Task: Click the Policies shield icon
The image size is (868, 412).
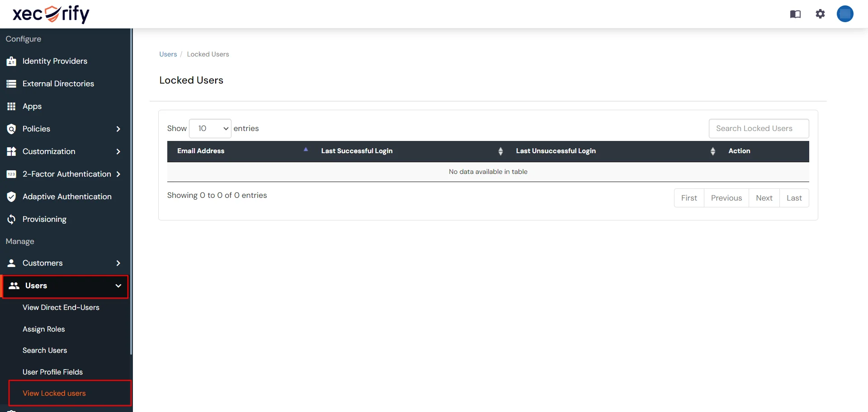Action: tap(11, 129)
